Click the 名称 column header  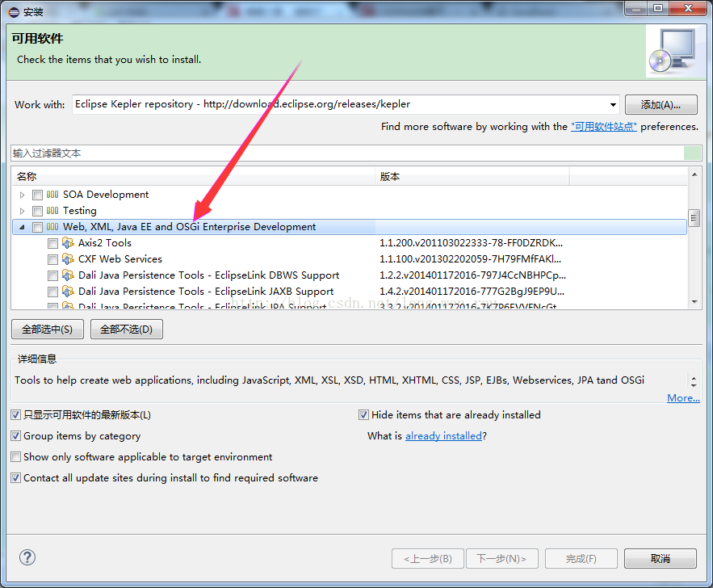[194, 176]
